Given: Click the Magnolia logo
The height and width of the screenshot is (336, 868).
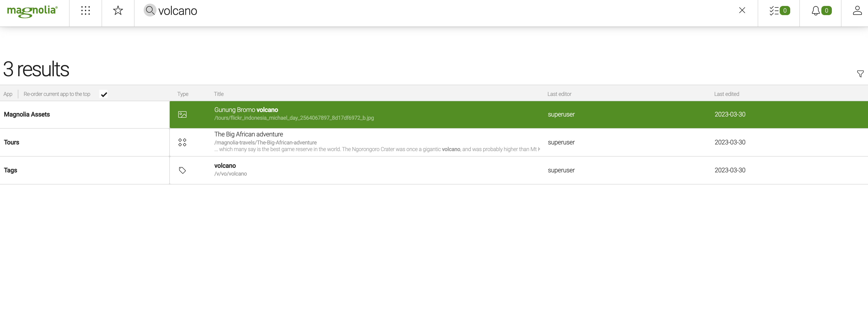Looking at the screenshot, I should tap(32, 11).
